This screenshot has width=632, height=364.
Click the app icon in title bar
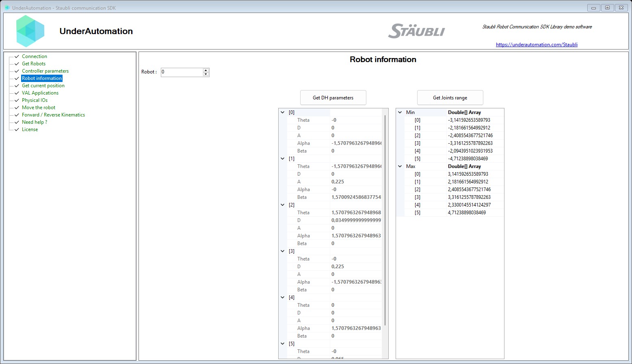click(x=7, y=8)
